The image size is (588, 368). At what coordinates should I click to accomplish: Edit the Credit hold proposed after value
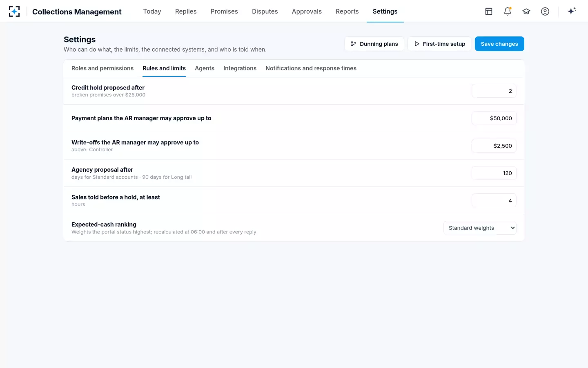tap(494, 91)
